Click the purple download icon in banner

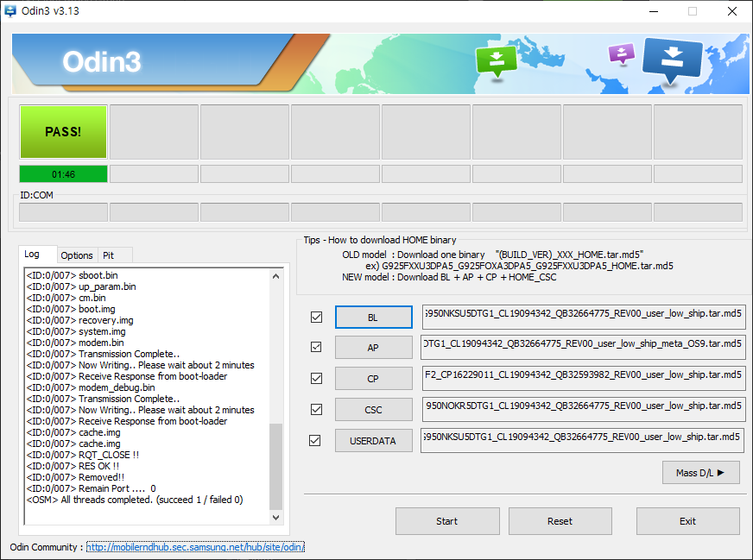coord(622,53)
